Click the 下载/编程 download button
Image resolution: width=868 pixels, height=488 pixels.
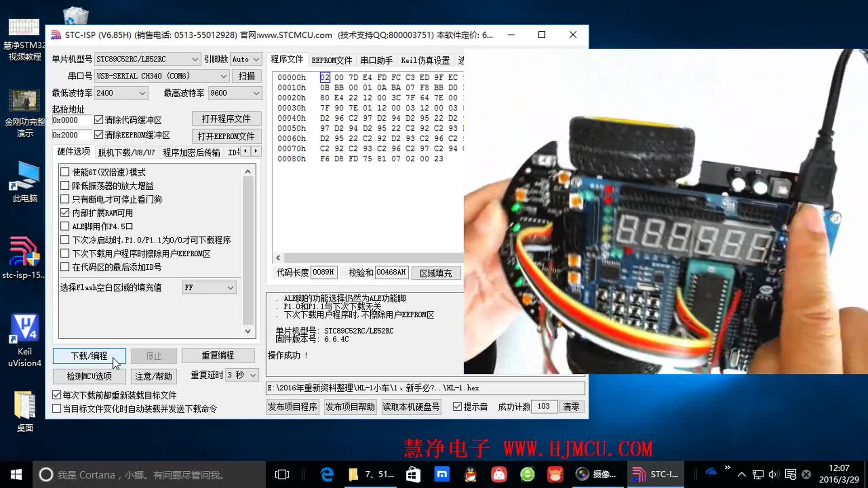pos(89,356)
